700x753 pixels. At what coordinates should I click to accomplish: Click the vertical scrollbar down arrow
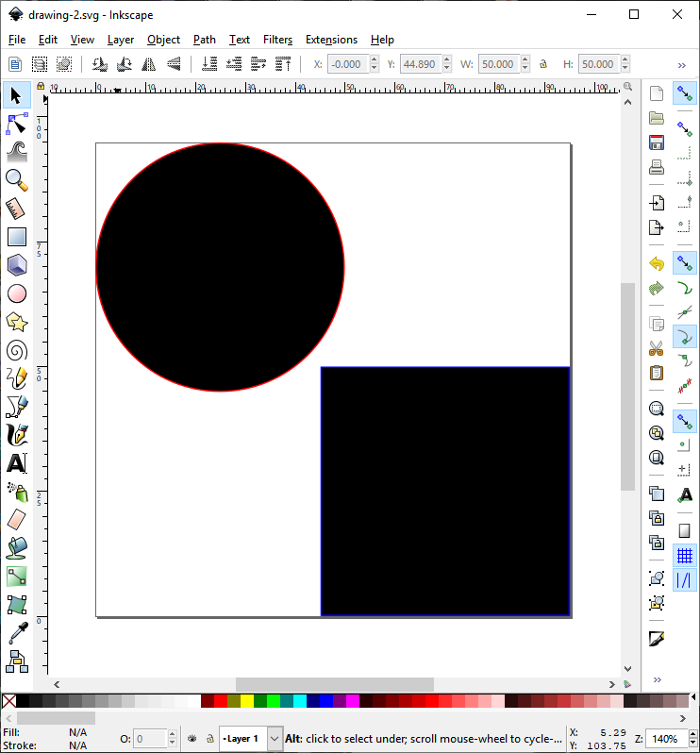pyautogui.click(x=627, y=668)
